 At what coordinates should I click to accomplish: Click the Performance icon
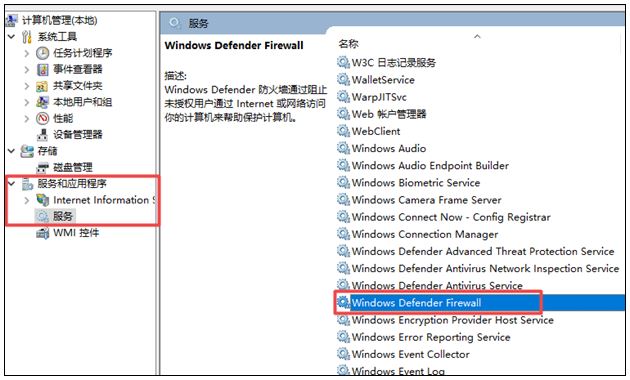(x=43, y=118)
